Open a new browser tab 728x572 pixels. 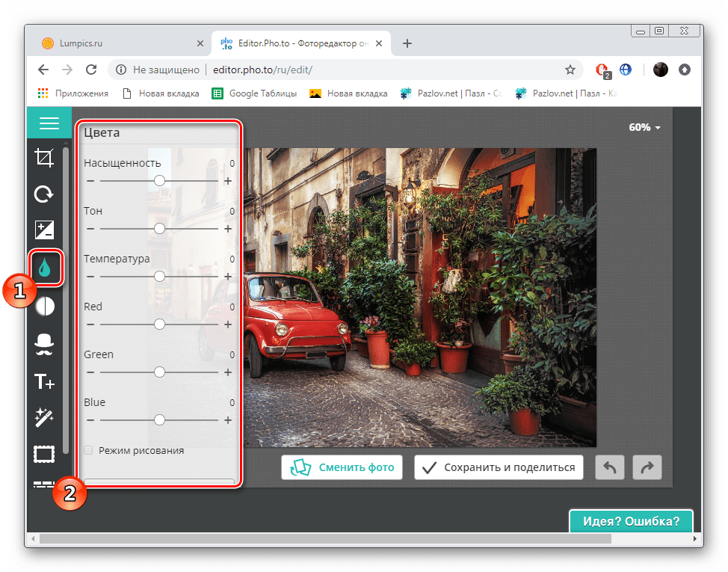click(x=407, y=43)
